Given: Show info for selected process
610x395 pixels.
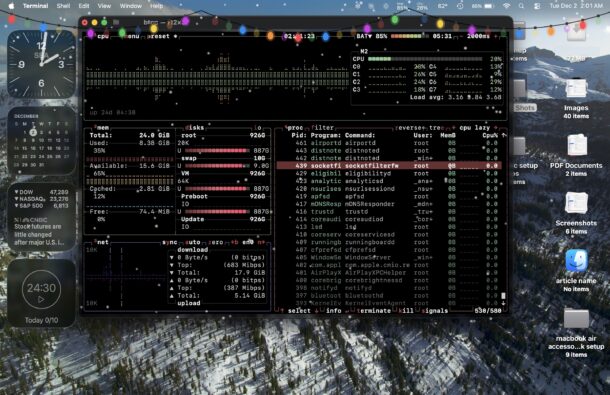Looking at the screenshot, I should (x=334, y=311).
